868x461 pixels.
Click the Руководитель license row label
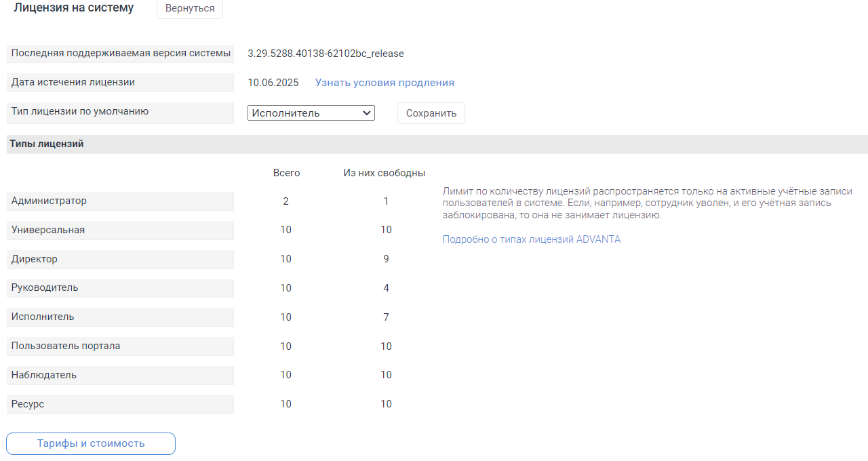[45, 287]
